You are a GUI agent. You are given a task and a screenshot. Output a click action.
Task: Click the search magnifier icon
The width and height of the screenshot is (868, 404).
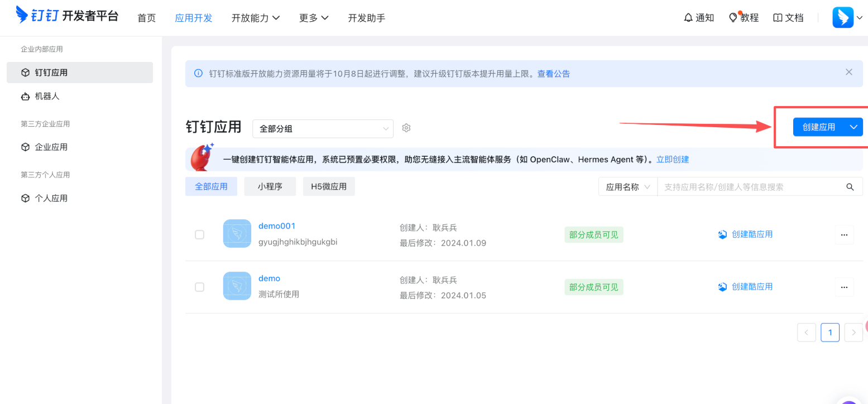850,187
